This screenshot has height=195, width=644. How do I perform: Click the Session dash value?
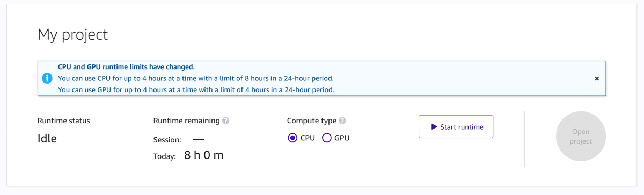(x=199, y=139)
